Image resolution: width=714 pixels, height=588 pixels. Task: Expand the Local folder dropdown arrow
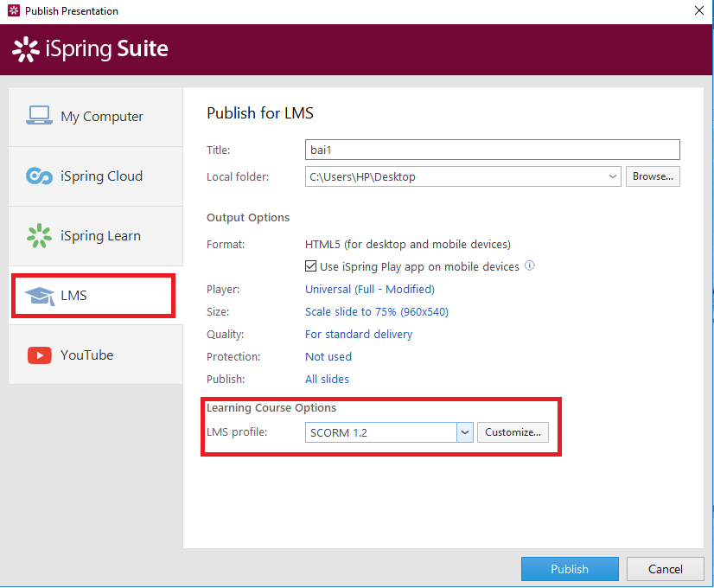click(613, 176)
